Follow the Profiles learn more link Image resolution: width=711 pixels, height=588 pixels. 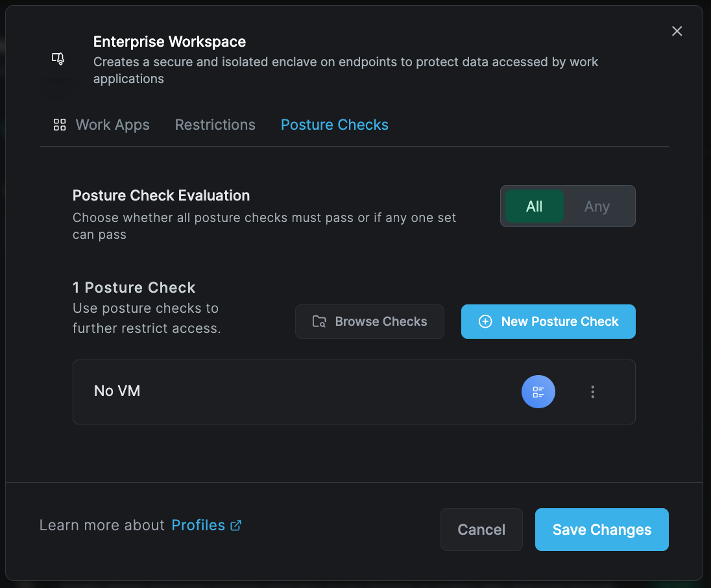click(198, 525)
